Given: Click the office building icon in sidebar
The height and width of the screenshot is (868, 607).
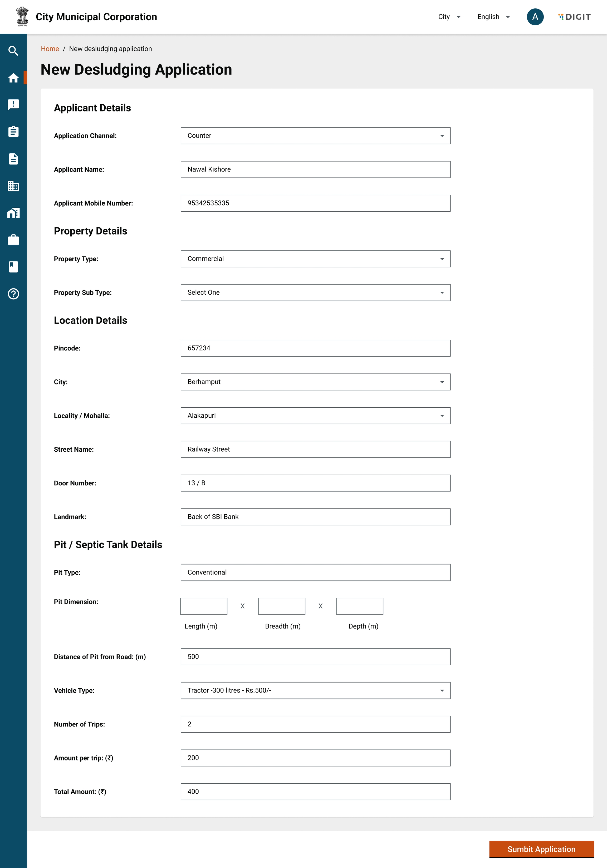Looking at the screenshot, I should click(x=13, y=186).
